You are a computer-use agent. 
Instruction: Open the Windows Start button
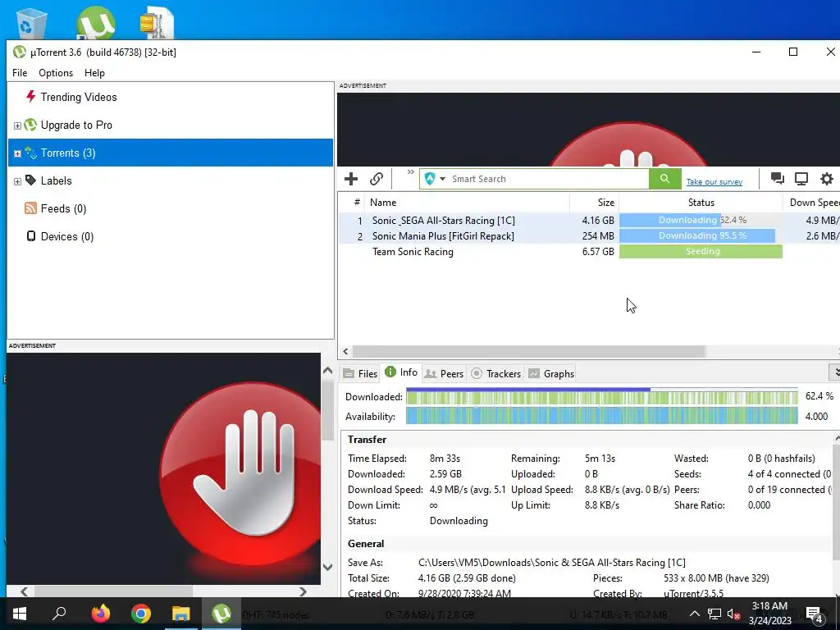point(20,614)
